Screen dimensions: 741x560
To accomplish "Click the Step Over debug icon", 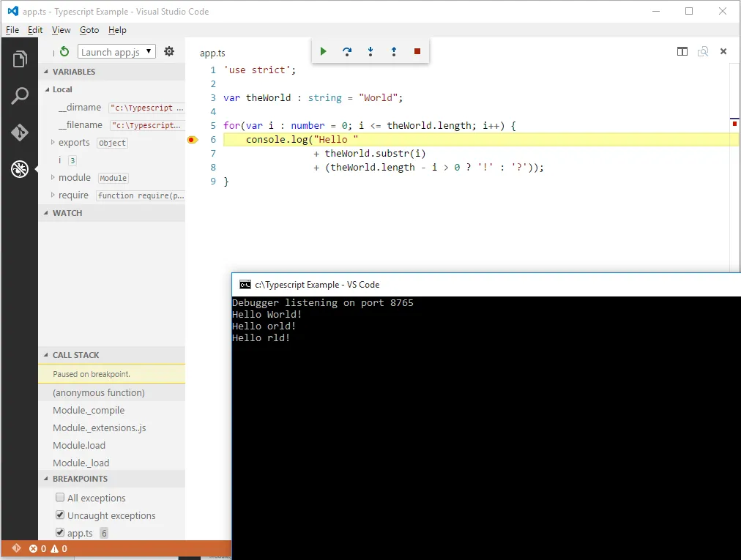I will (x=347, y=51).
